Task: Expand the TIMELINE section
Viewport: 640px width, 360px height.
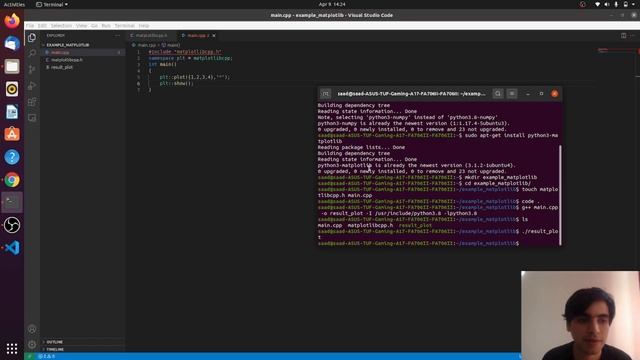Action: tap(55, 349)
